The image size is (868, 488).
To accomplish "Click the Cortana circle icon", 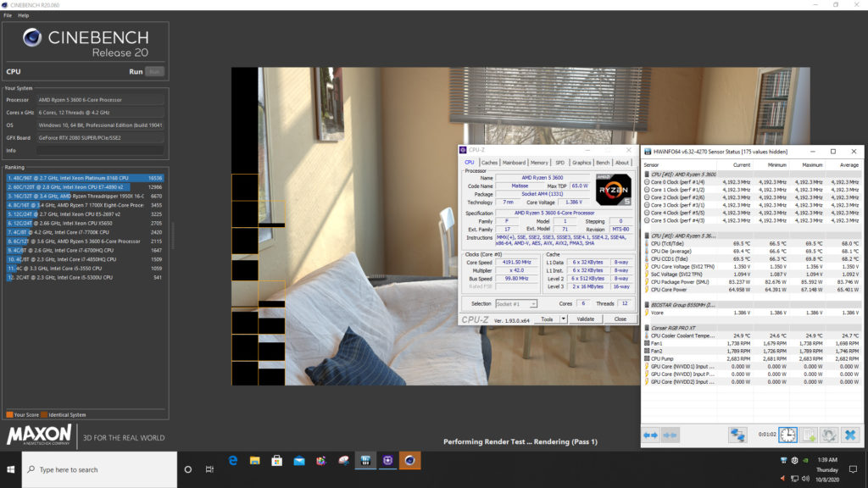I will click(x=188, y=469).
